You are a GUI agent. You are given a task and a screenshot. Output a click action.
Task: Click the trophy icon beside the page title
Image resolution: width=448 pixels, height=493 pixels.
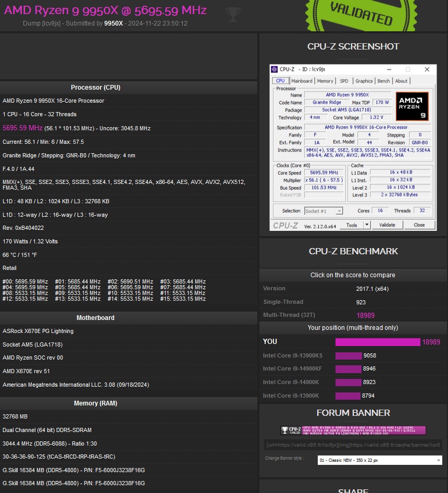pos(233,14)
